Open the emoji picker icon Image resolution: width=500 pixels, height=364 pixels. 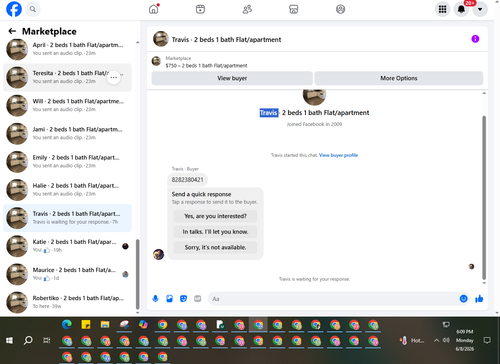click(x=463, y=299)
